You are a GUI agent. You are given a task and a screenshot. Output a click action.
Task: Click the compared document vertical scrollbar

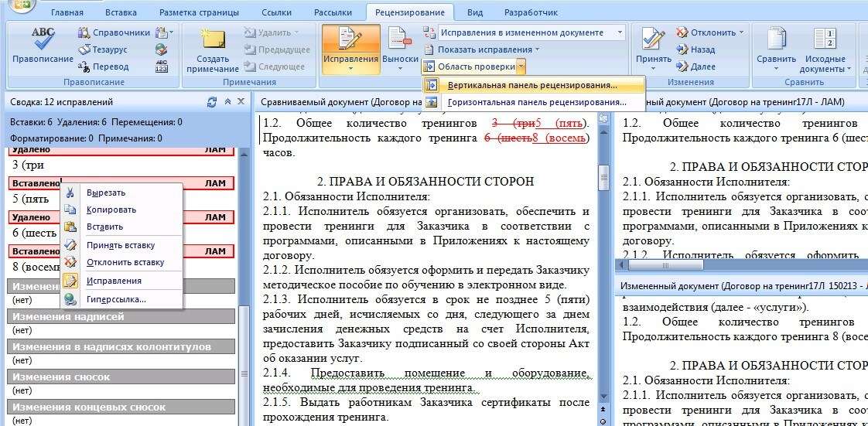pos(603,271)
